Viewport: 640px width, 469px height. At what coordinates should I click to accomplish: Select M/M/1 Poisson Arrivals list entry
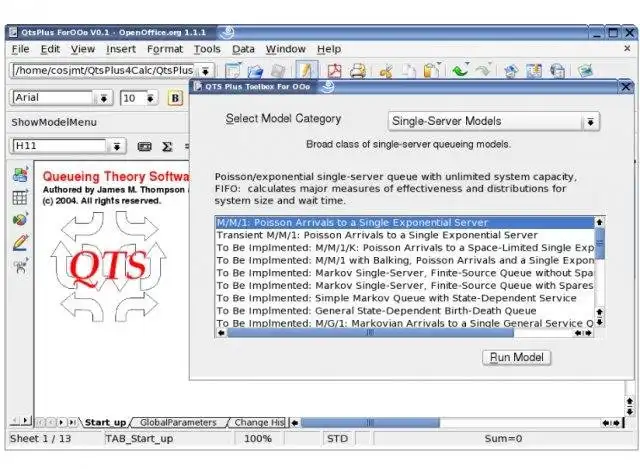point(405,223)
